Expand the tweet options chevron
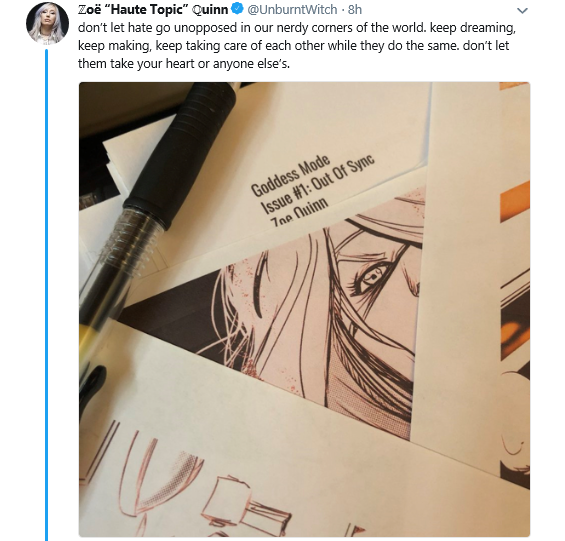565x541 pixels. click(522, 11)
